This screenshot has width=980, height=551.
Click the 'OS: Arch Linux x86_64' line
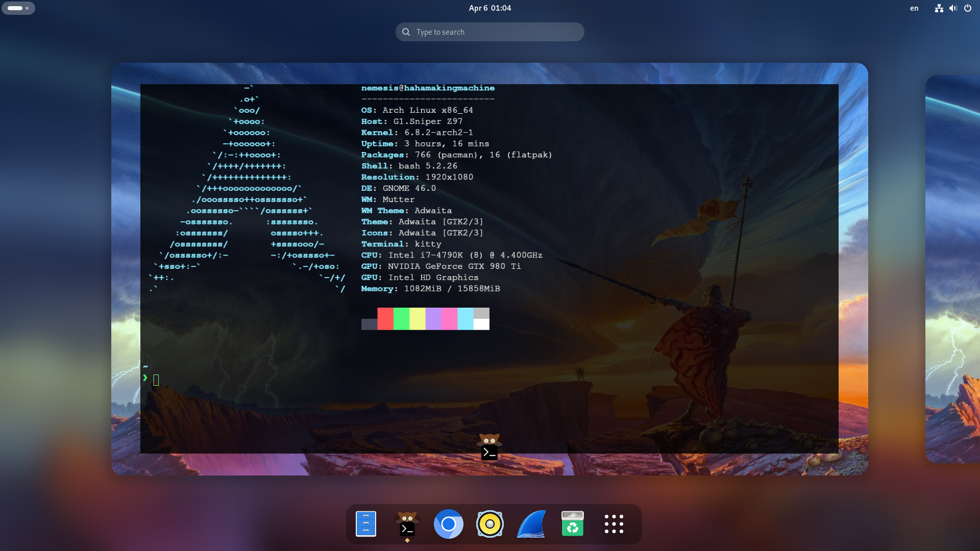coord(417,110)
